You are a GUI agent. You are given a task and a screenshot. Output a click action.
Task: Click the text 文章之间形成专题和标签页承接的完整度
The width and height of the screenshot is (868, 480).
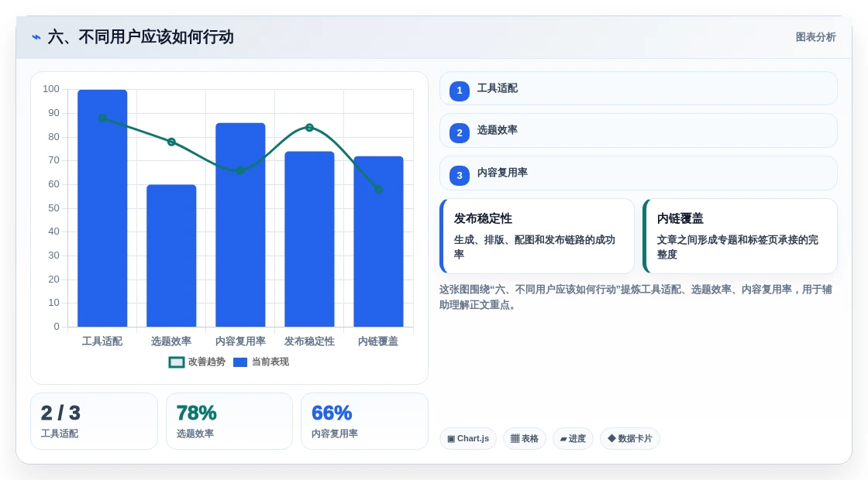pyautogui.click(x=738, y=247)
